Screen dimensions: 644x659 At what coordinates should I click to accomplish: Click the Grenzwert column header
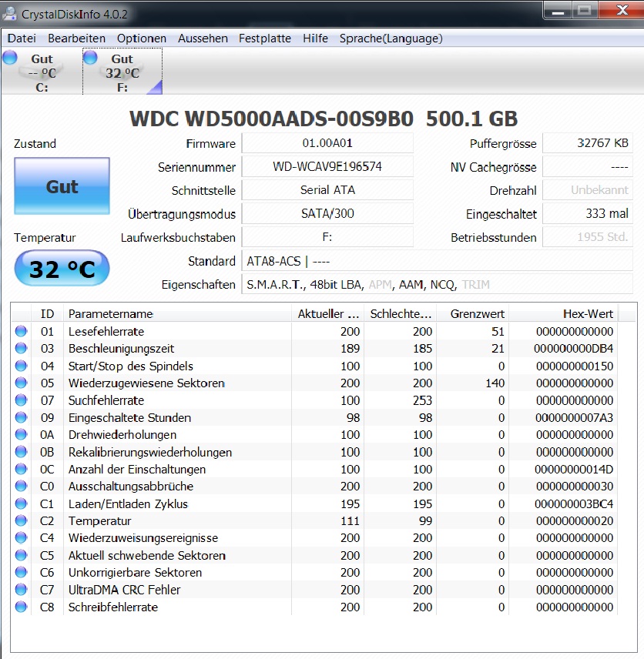472,313
